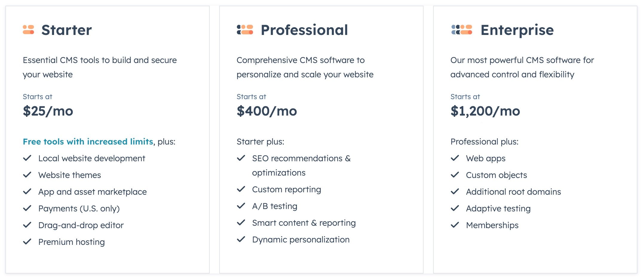Click the $25/mo Starter price
The image size is (644, 278).
point(48,111)
